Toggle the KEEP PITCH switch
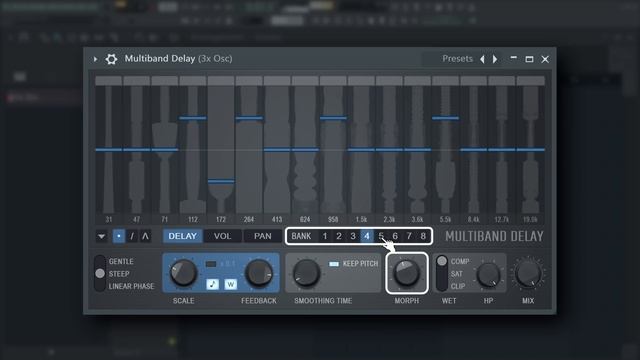640x360 pixels. pyautogui.click(x=334, y=264)
